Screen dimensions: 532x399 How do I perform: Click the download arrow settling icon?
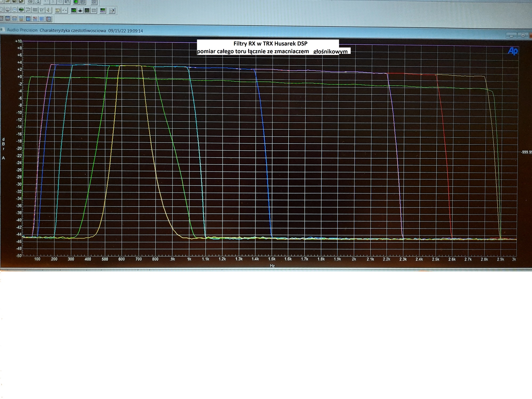point(80,10)
